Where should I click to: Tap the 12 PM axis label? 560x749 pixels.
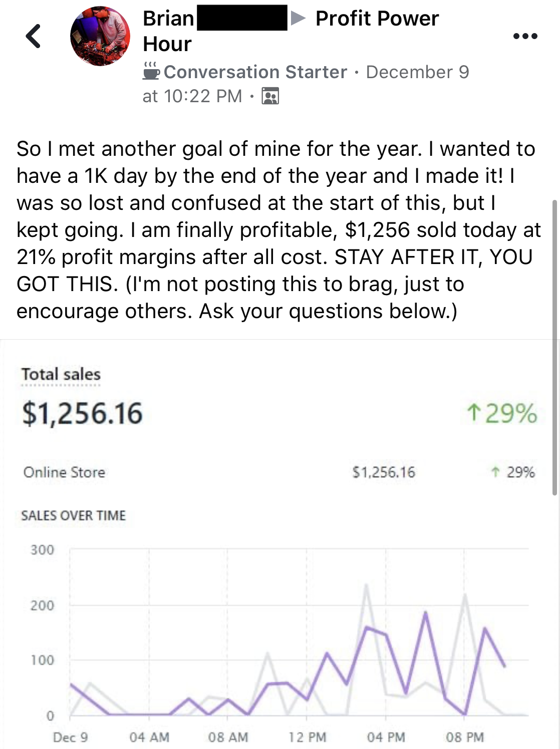(307, 737)
